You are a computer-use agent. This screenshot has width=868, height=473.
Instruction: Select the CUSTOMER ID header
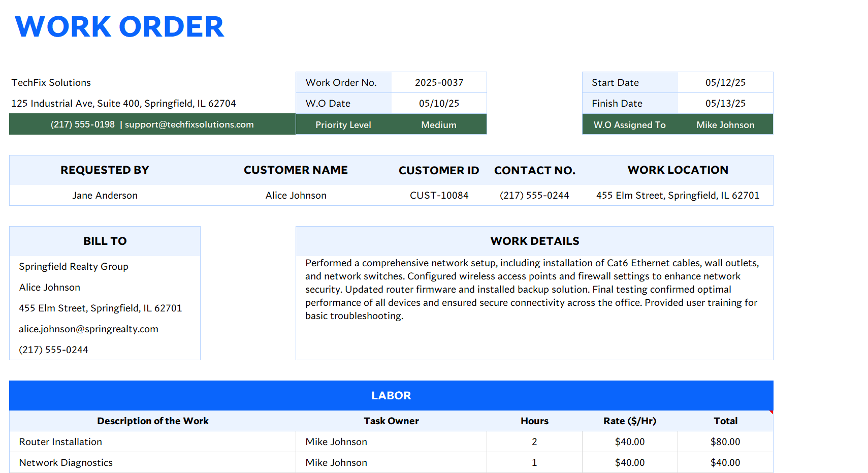439,171
